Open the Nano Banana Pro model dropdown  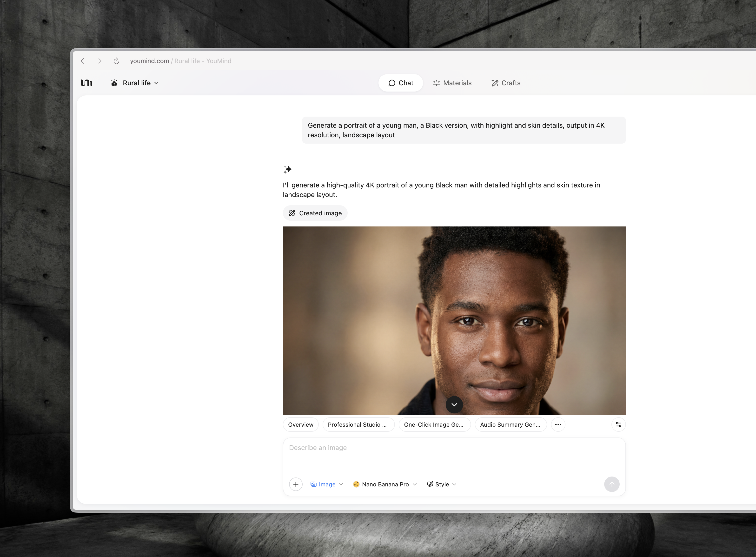coord(385,484)
